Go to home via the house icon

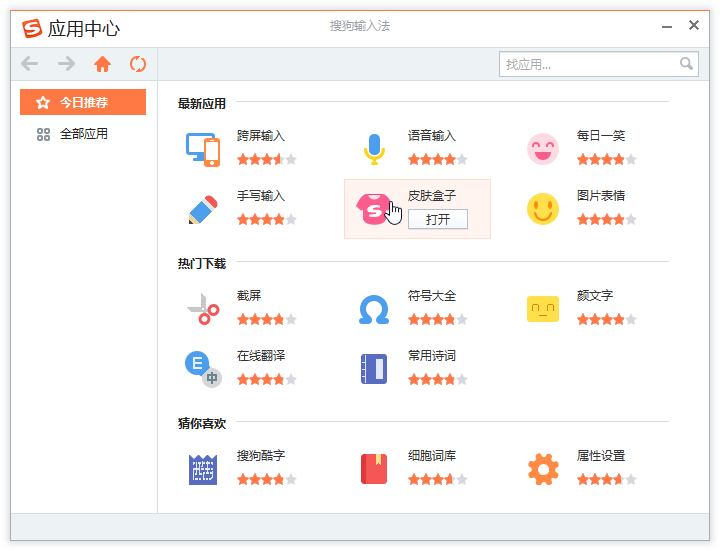(102, 64)
